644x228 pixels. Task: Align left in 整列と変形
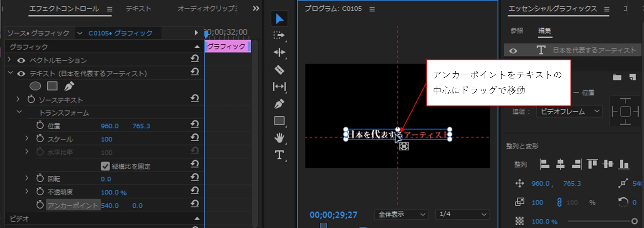545,164
